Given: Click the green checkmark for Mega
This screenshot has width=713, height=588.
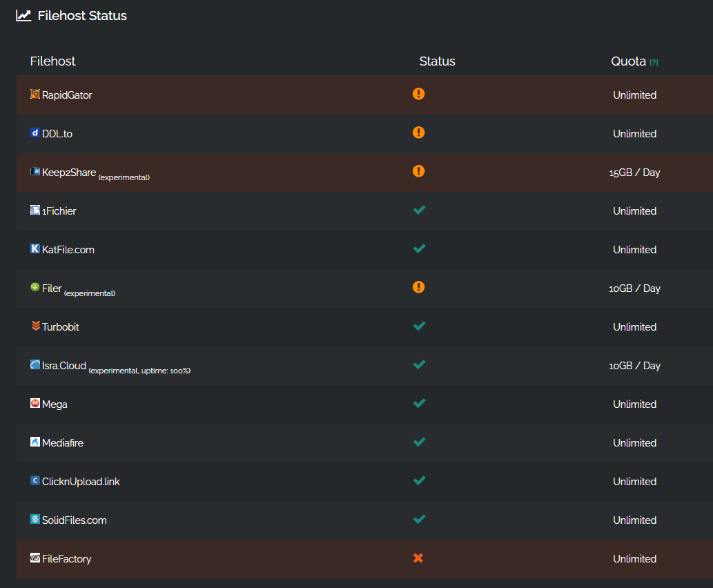Looking at the screenshot, I should coord(419,403).
